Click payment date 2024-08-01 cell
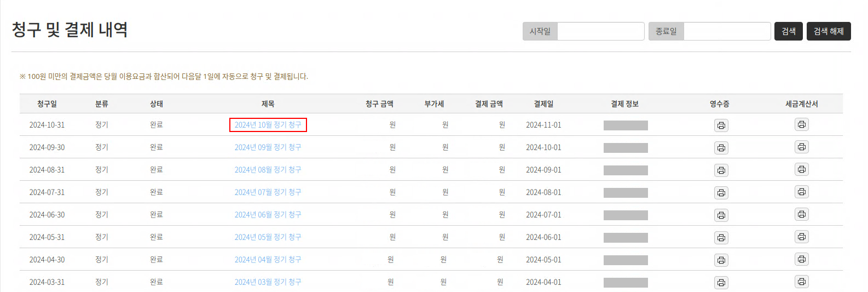The width and height of the screenshot is (868, 292). click(543, 192)
